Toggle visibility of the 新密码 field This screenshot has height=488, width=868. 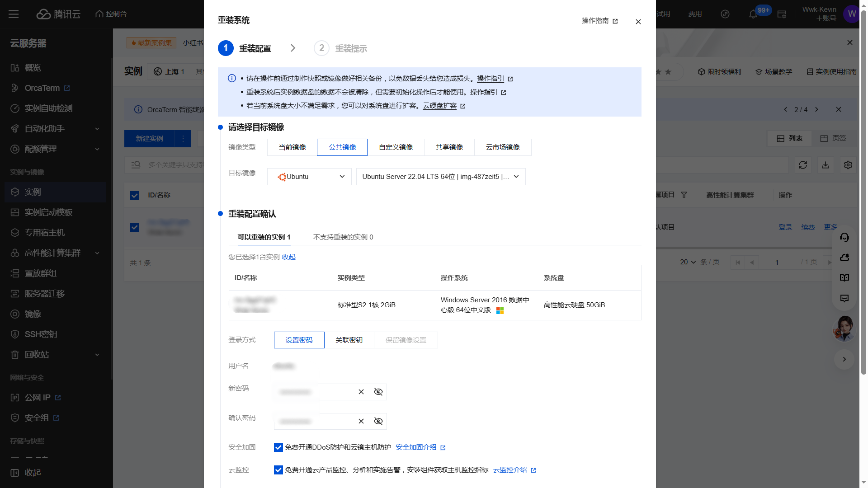378,392
